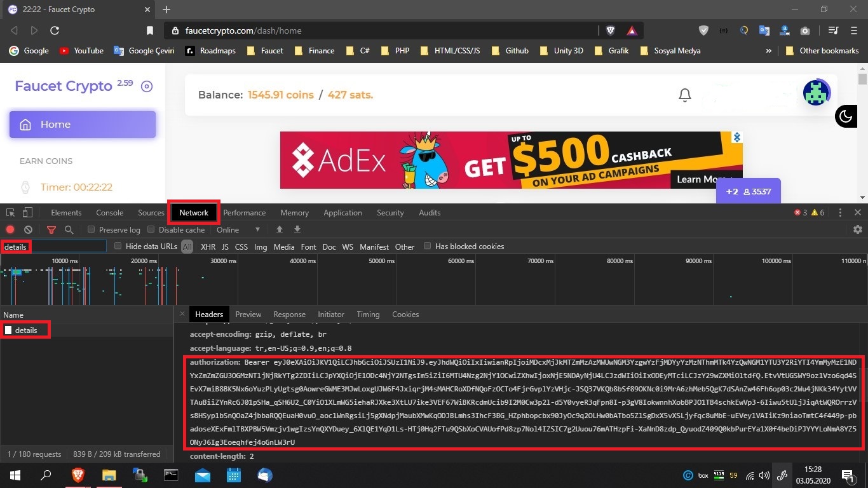The image size is (868, 488).
Task: Switch to the Elements tab
Action: click(66, 213)
